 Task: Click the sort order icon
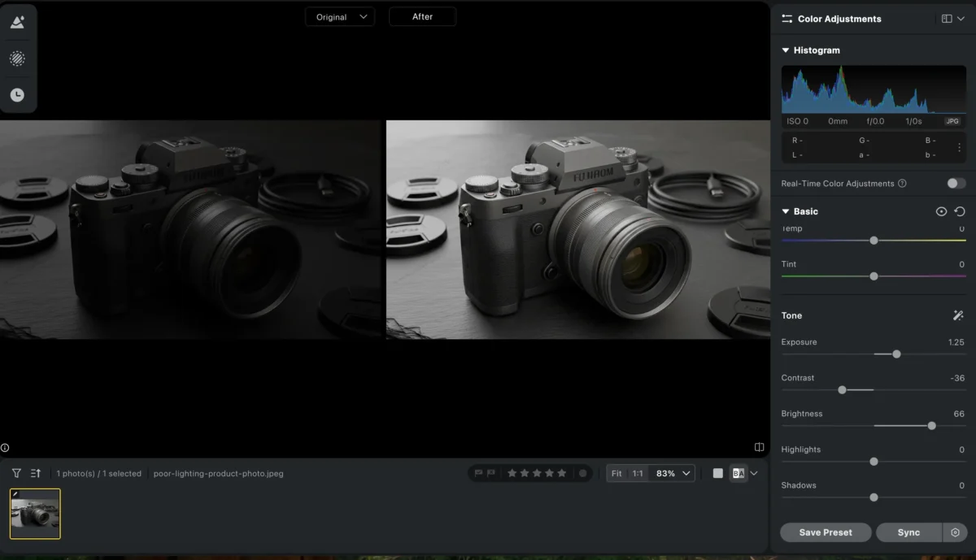click(x=36, y=473)
